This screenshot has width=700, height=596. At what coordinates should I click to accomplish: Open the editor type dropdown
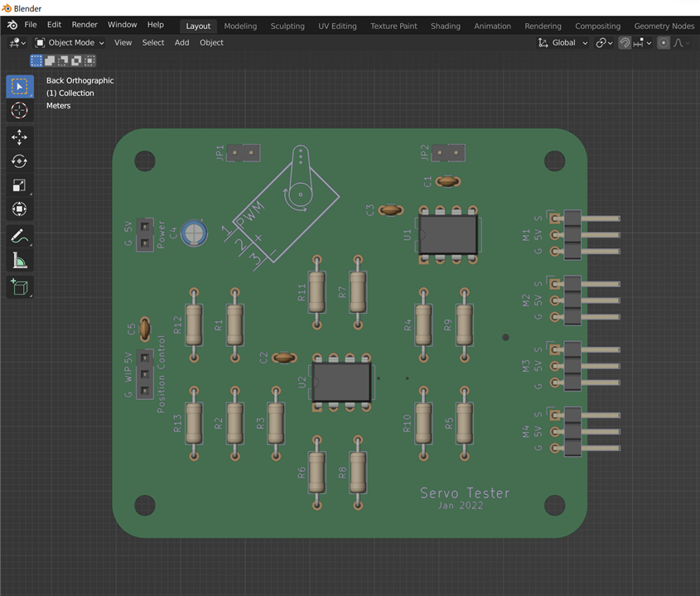pyautogui.click(x=18, y=43)
